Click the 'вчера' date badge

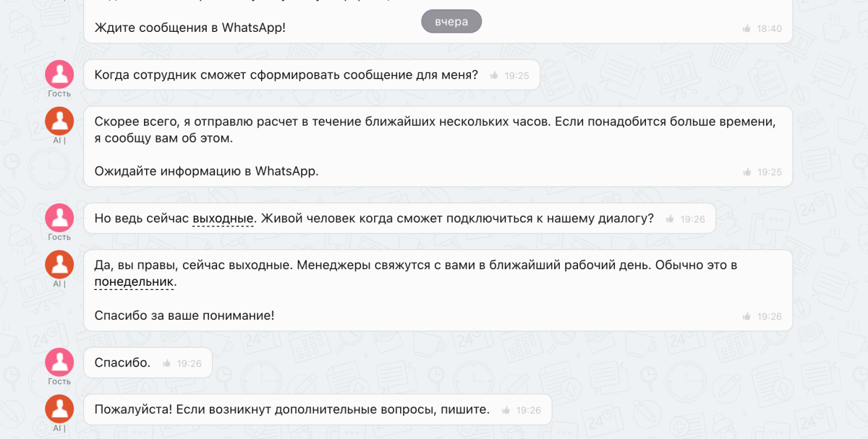coord(451,22)
